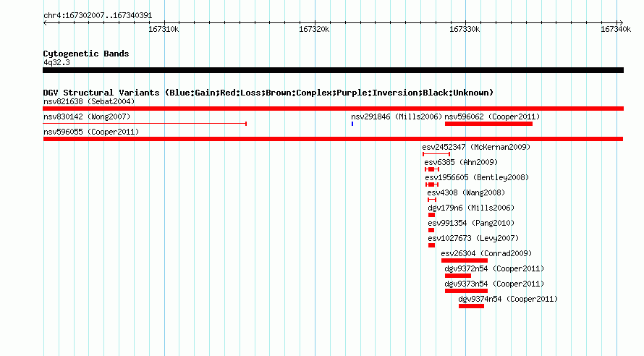The image size is (644, 356).
Task: Click the 167310k ruler label
Action: pyautogui.click(x=164, y=29)
